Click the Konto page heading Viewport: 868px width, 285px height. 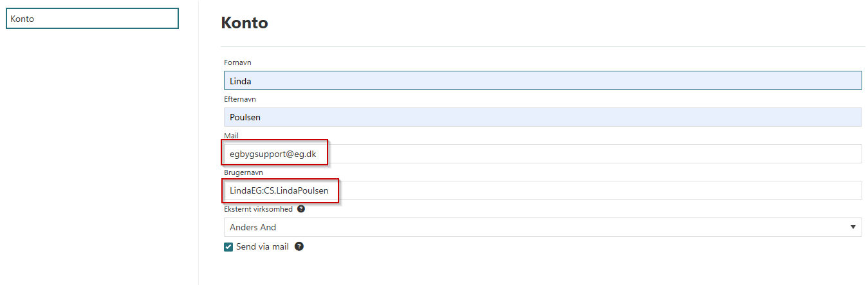tap(245, 23)
